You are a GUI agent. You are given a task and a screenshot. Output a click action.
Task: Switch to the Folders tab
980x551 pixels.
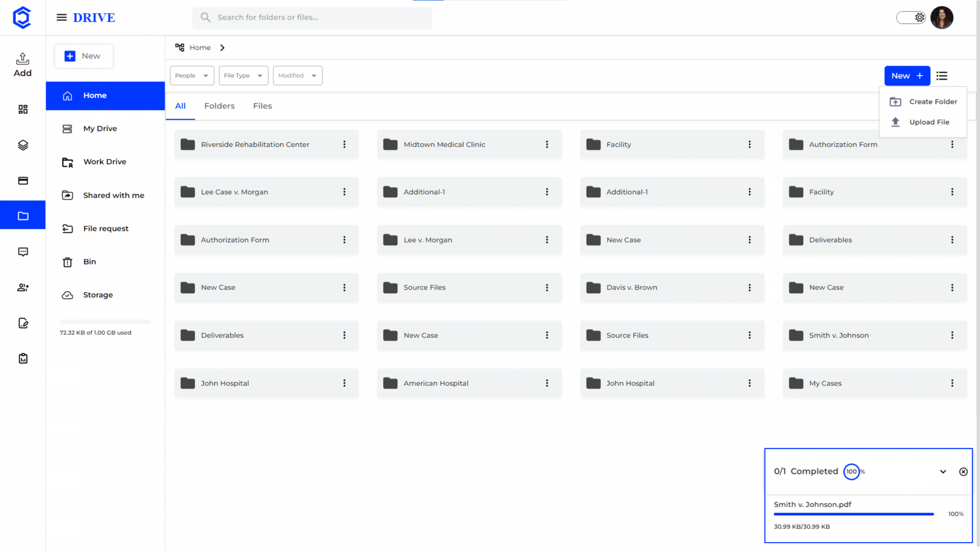(x=219, y=106)
